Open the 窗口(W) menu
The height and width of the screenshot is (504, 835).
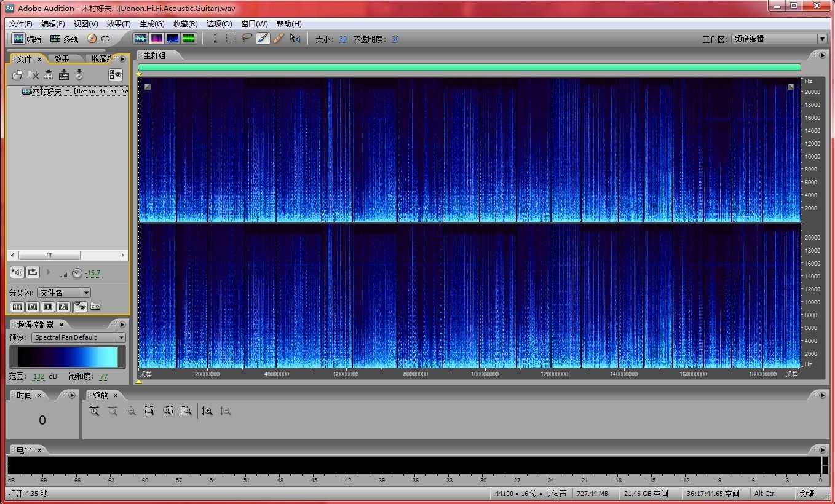pos(254,24)
